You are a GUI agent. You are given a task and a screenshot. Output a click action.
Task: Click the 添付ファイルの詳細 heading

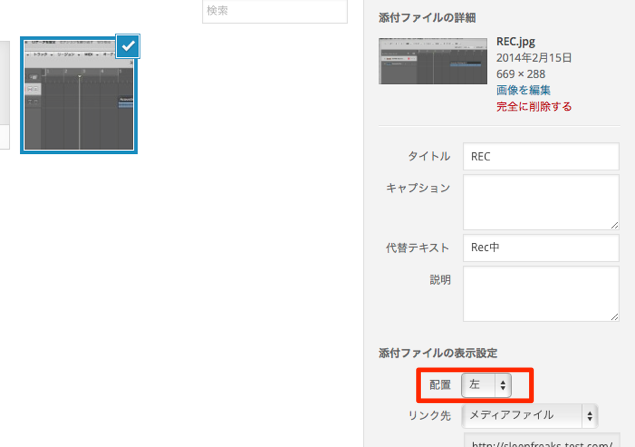coord(427,18)
